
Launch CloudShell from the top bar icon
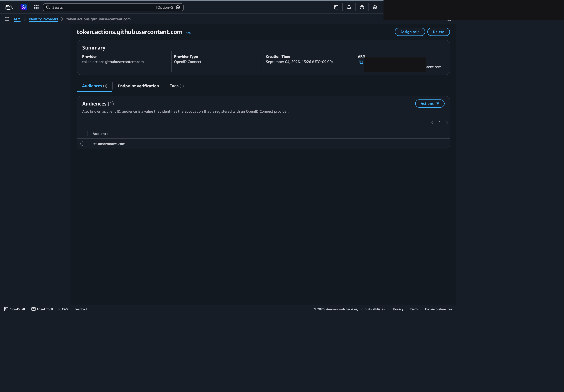click(x=336, y=7)
